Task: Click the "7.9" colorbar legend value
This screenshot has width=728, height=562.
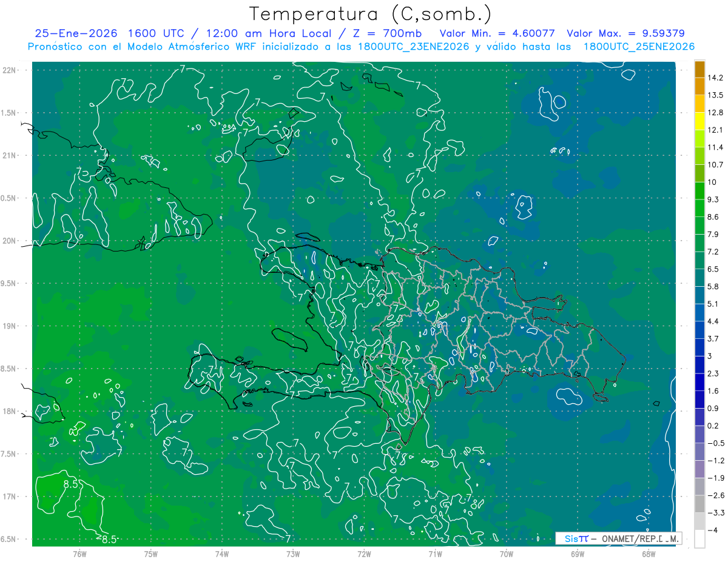Action: (713, 234)
